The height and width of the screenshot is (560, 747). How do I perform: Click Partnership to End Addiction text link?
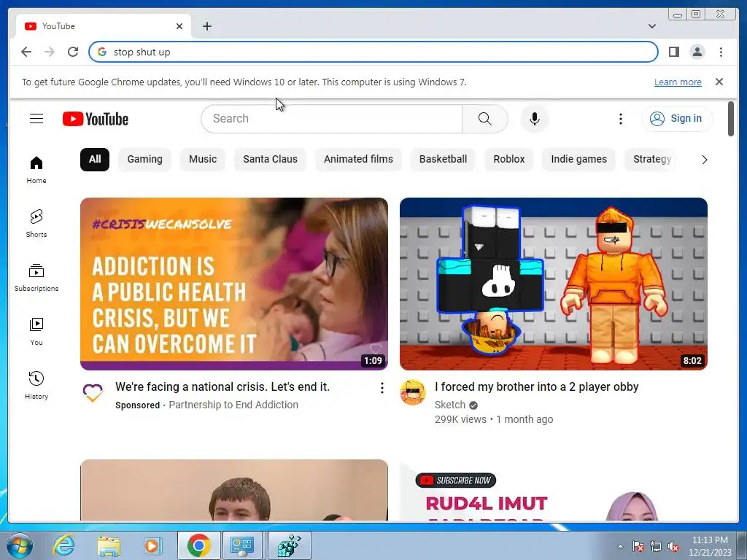pos(233,405)
